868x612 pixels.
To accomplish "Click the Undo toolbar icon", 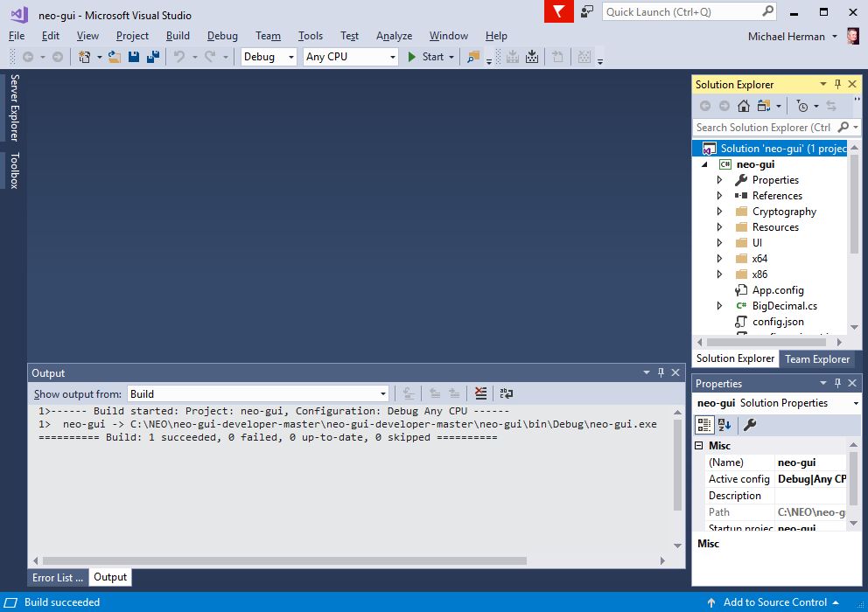I will (x=178, y=57).
